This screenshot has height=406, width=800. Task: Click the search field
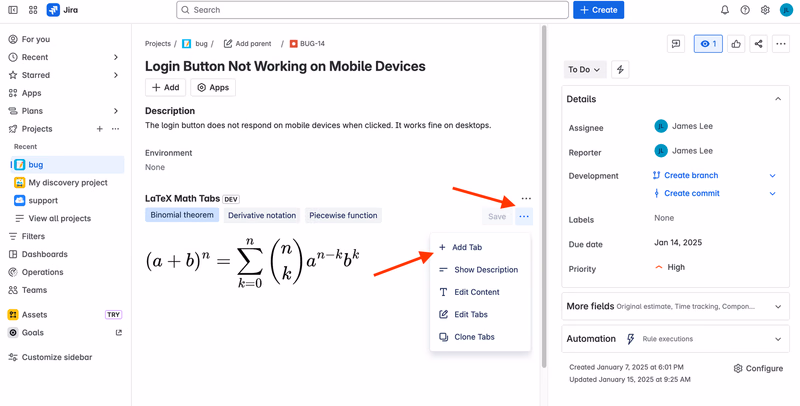pos(372,10)
